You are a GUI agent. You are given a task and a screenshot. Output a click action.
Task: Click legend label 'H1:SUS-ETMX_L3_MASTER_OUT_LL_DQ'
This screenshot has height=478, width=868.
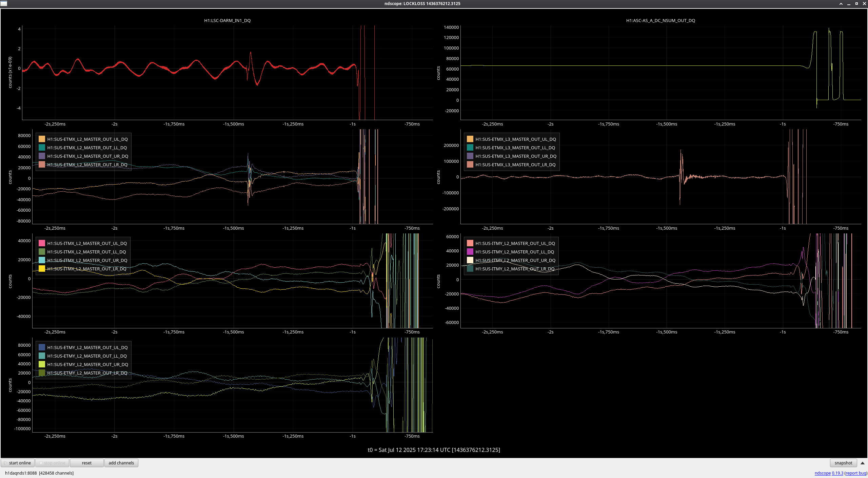point(515,148)
